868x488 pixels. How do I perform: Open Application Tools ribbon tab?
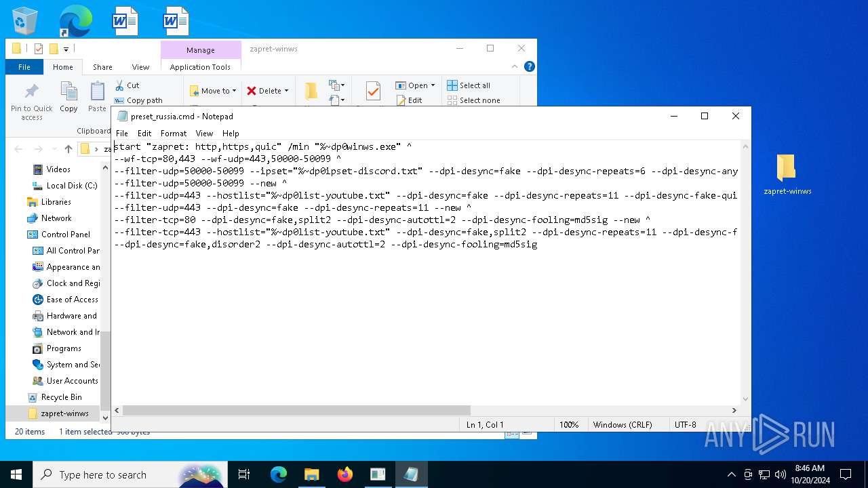(200, 67)
